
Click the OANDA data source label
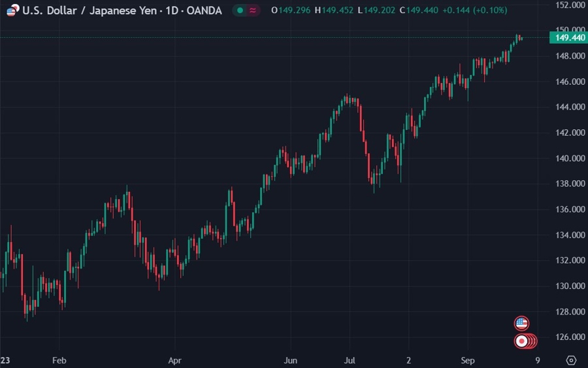tap(200, 10)
